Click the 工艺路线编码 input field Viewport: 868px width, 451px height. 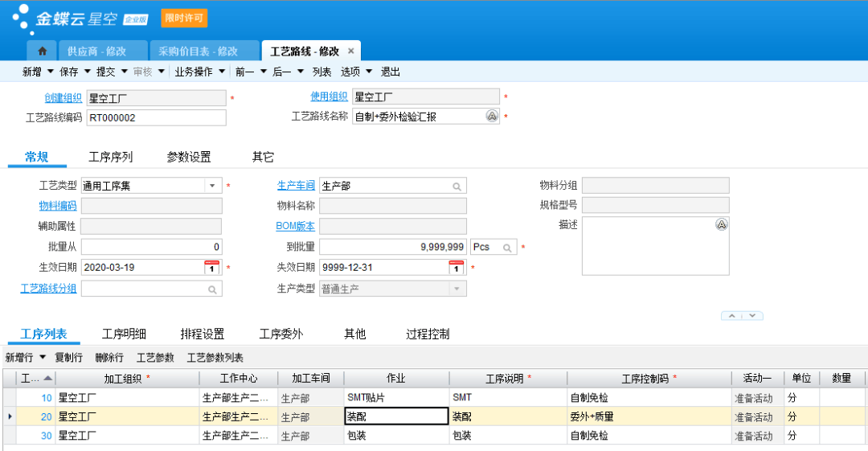point(156,117)
